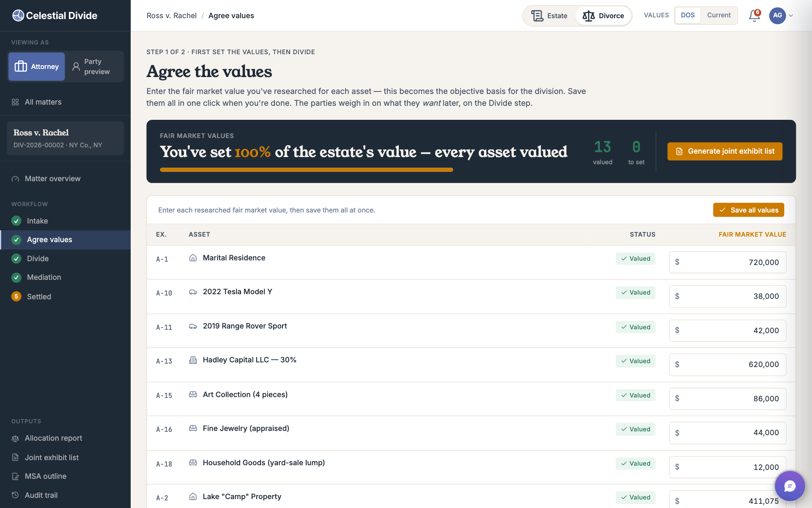
Task: Click the Mediation step checkmark icon
Action: point(16,277)
